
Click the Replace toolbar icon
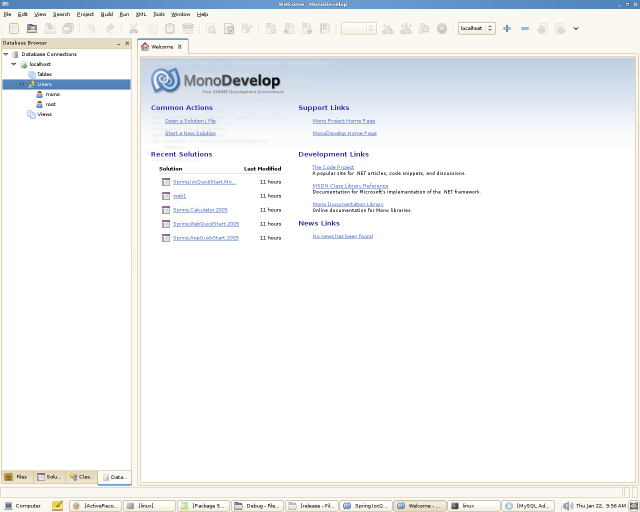[x=247, y=28]
